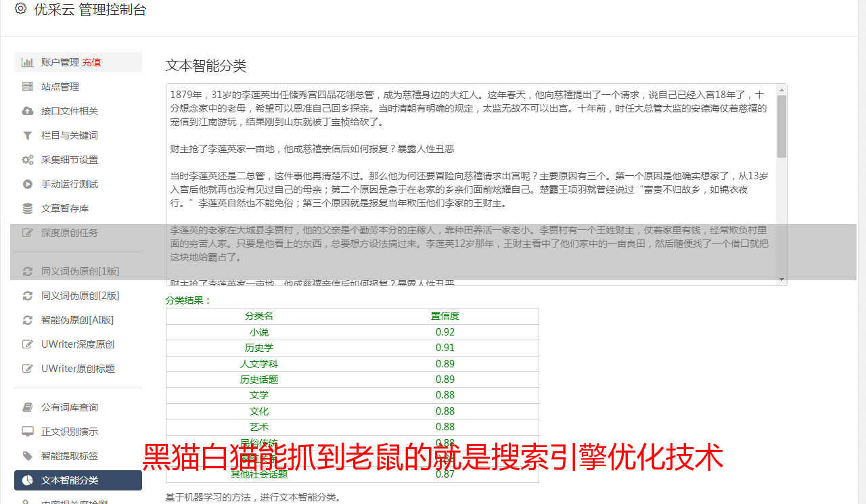Click the 文化 category cell

pyautogui.click(x=259, y=411)
